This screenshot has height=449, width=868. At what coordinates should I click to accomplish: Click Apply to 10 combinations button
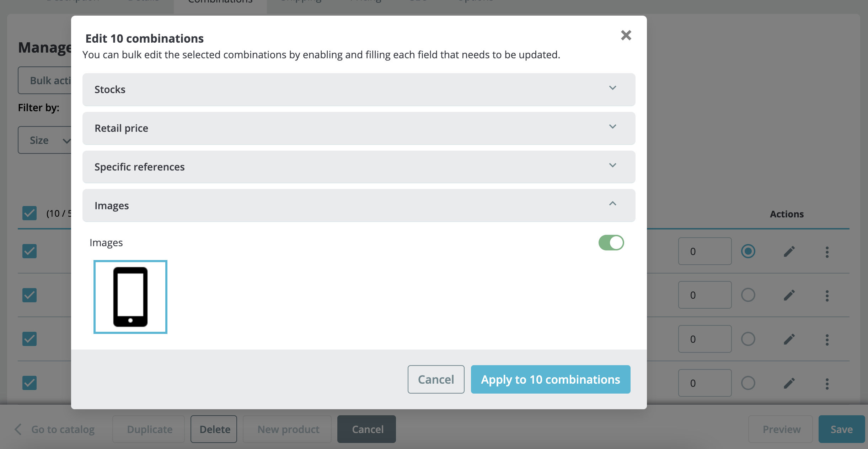point(550,379)
